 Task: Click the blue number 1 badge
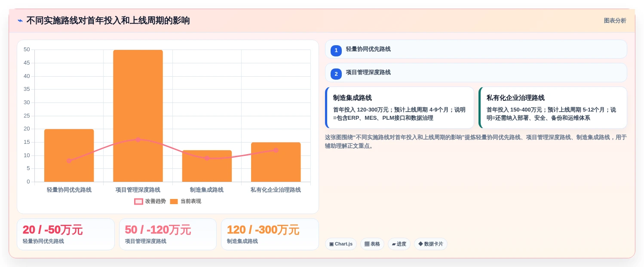click(336, 50)
